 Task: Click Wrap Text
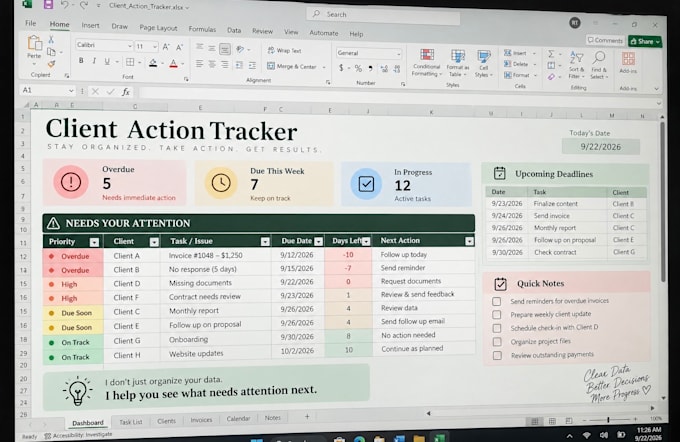click(284, 50)
